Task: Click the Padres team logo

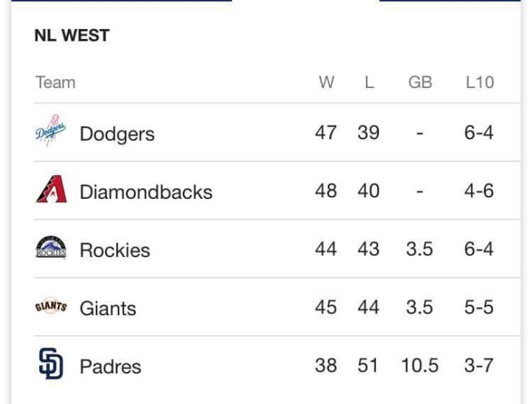Action: (x=51, y=365)
